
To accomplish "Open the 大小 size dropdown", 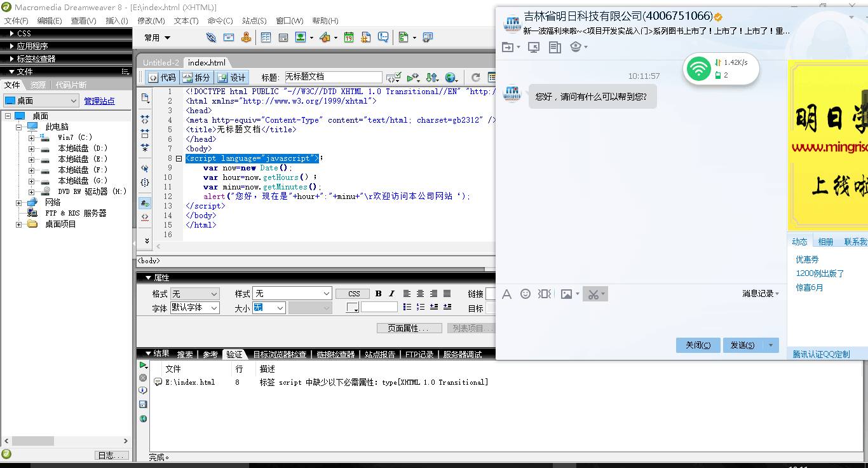I will [269, 308].
